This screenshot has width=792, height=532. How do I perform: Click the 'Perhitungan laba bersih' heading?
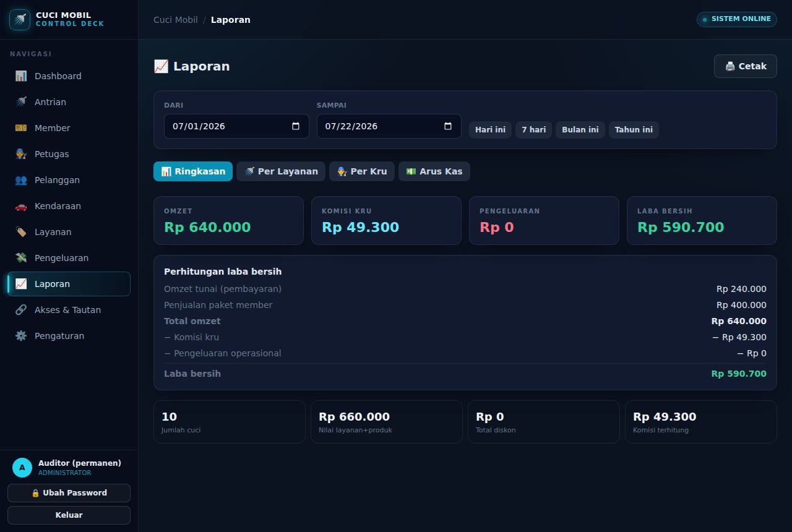(x=223, y=272)
